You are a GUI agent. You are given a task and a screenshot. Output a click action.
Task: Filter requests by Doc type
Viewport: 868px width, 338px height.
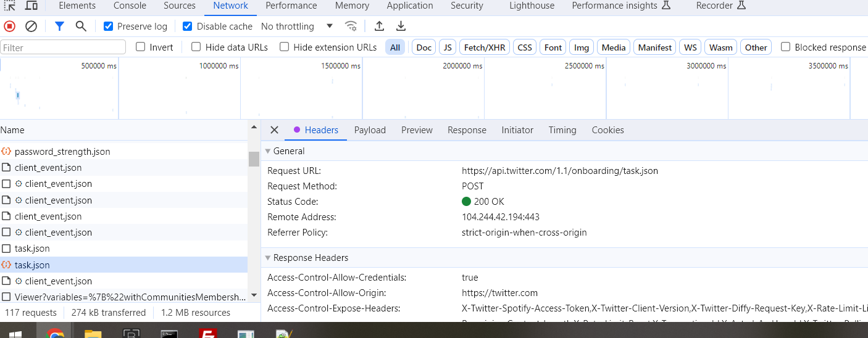(424, 47)
